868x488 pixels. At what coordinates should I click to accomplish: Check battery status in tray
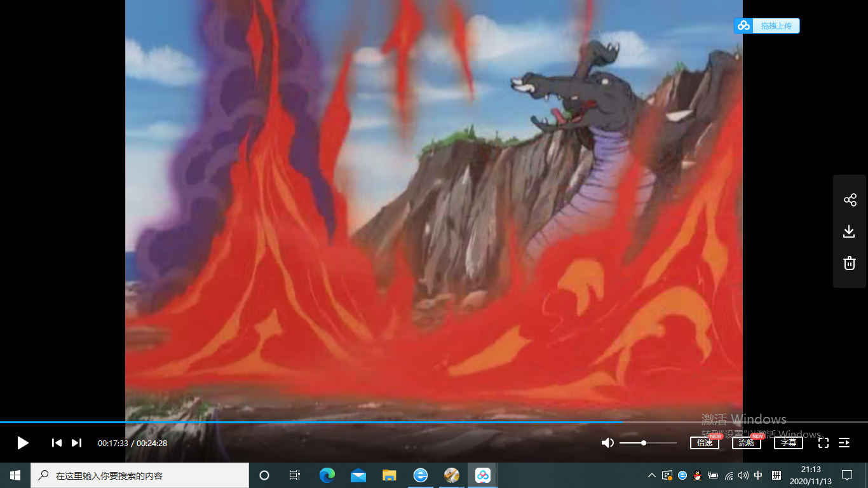tap(713, 475)
